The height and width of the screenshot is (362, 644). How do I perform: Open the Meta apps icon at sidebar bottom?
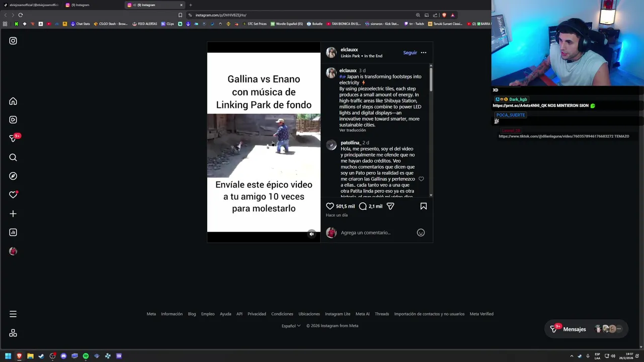[x=13, y=333]
